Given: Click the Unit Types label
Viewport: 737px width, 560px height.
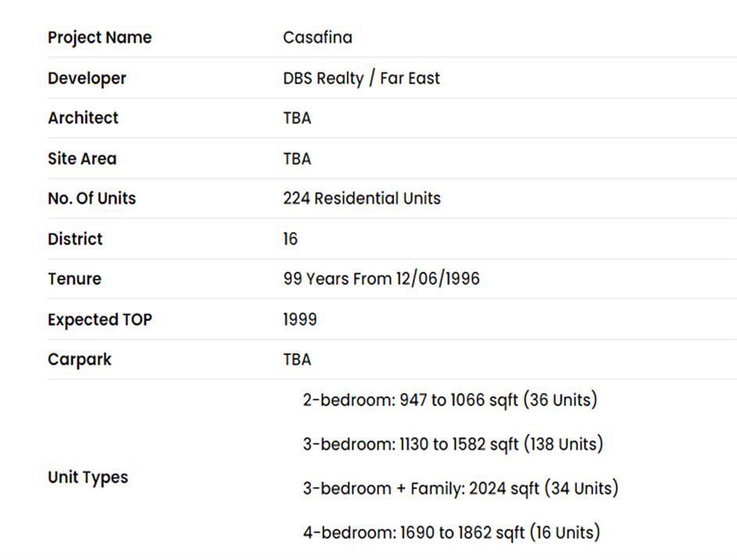Looking at the screenshot, I should [x=88, y=477].
